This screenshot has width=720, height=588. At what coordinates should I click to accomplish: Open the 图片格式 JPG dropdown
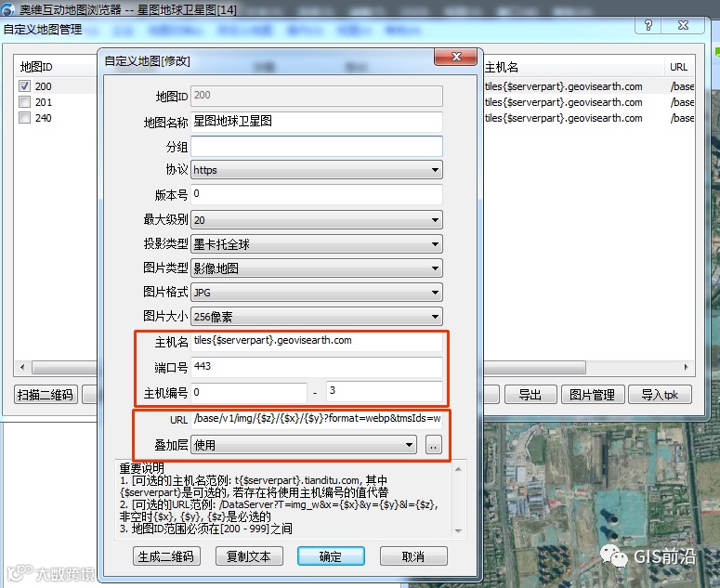[317, 293]
